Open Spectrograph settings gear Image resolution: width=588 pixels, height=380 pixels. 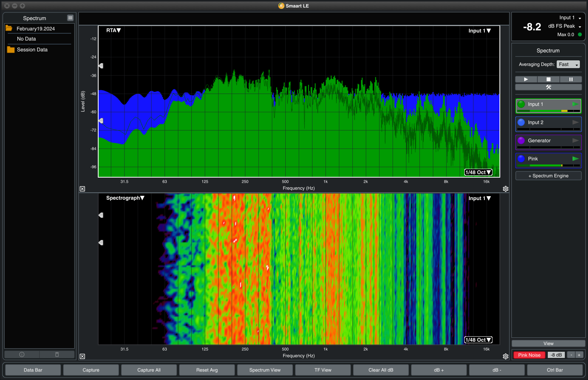506,356
